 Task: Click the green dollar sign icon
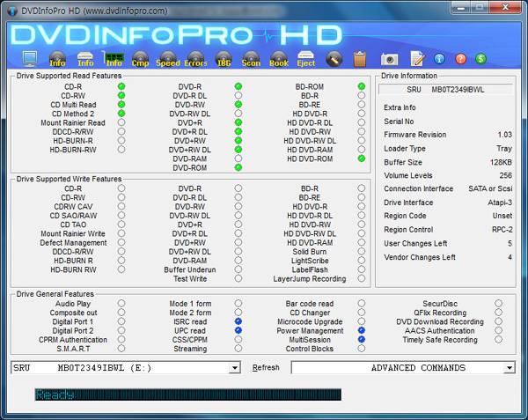click(x=480, y=59)
